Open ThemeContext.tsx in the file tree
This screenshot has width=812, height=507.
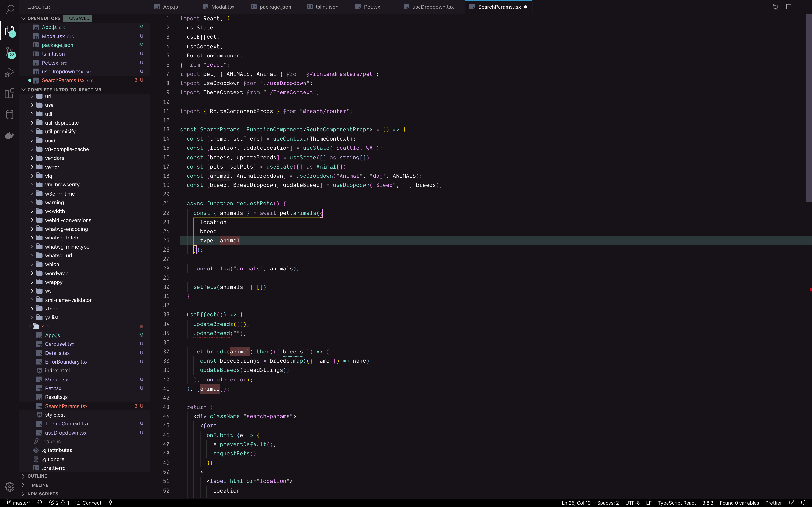tap(66, 423)
